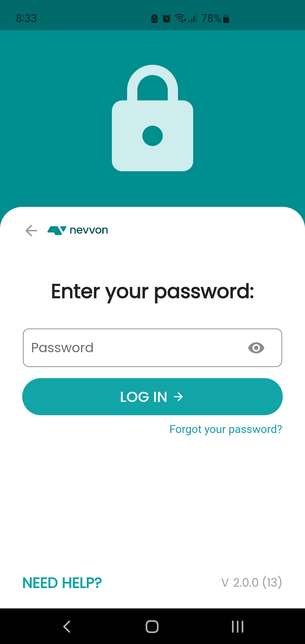Tap Android home navigation button
Image resolution: width=305 pixels, height=644 pixels.
click(152, 626)
